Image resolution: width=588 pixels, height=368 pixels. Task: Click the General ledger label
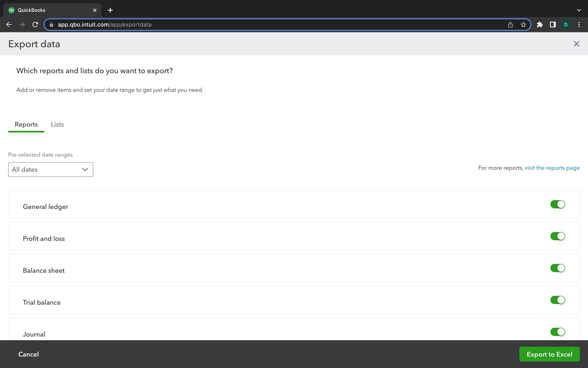pyautogui.click(x=46, y=207)
